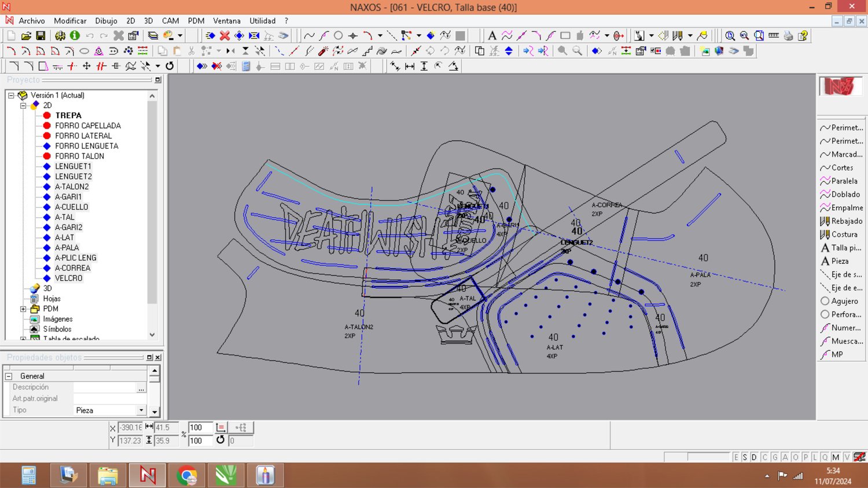Click the ruler measure icon
The height and width of the screenshot is (488, 868).
point(774,35)
